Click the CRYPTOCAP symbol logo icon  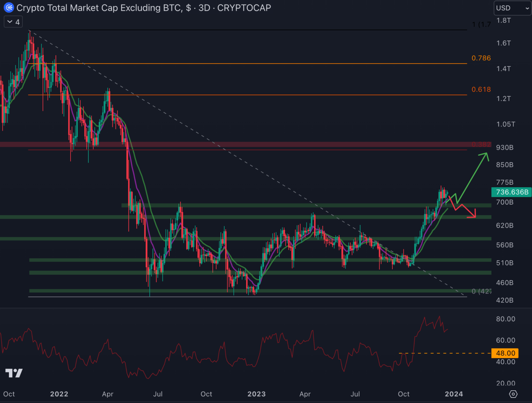tap(9, 7)
